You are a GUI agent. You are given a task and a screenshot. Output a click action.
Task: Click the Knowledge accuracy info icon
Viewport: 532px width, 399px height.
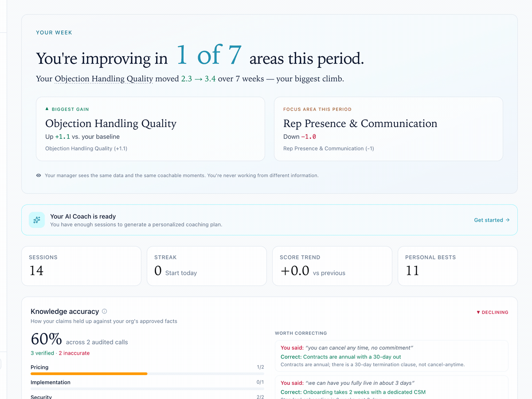(x=105, y=311)
